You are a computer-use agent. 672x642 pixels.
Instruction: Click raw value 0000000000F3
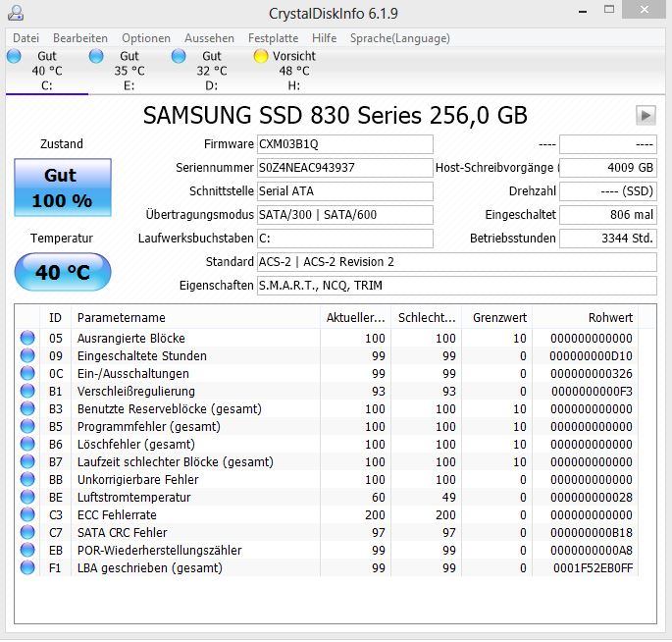592,391
